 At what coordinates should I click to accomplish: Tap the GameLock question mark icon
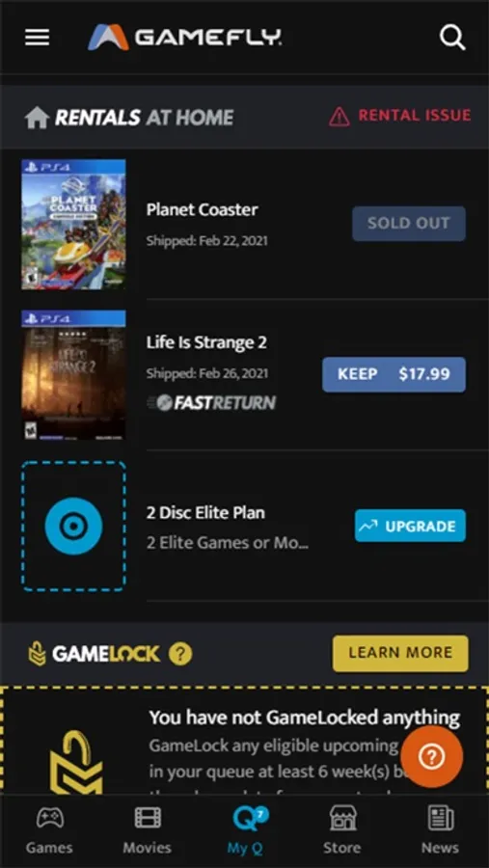(180, 654)
